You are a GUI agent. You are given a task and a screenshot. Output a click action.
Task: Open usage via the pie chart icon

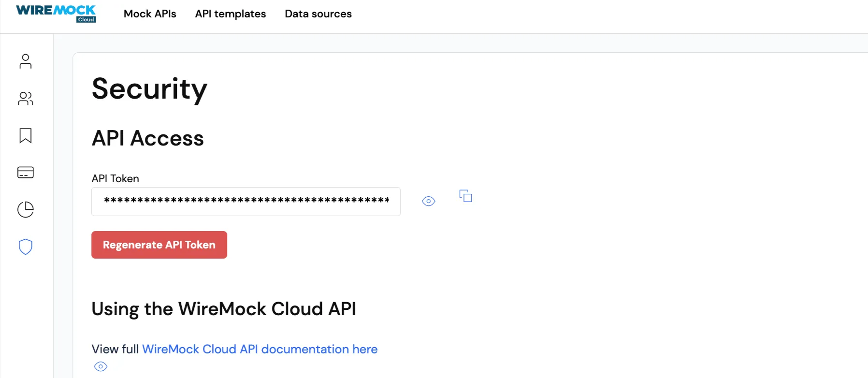[x=26, y=209]
